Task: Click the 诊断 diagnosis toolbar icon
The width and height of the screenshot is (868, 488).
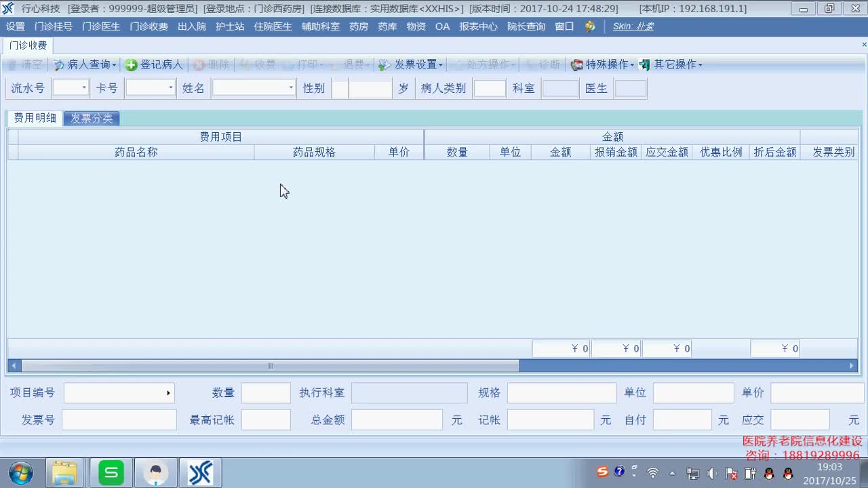Action: pos(544,64)
